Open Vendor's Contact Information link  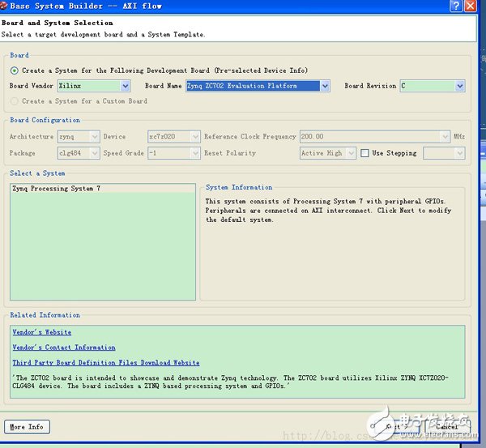pyautogui.click(x=64, y=348)
